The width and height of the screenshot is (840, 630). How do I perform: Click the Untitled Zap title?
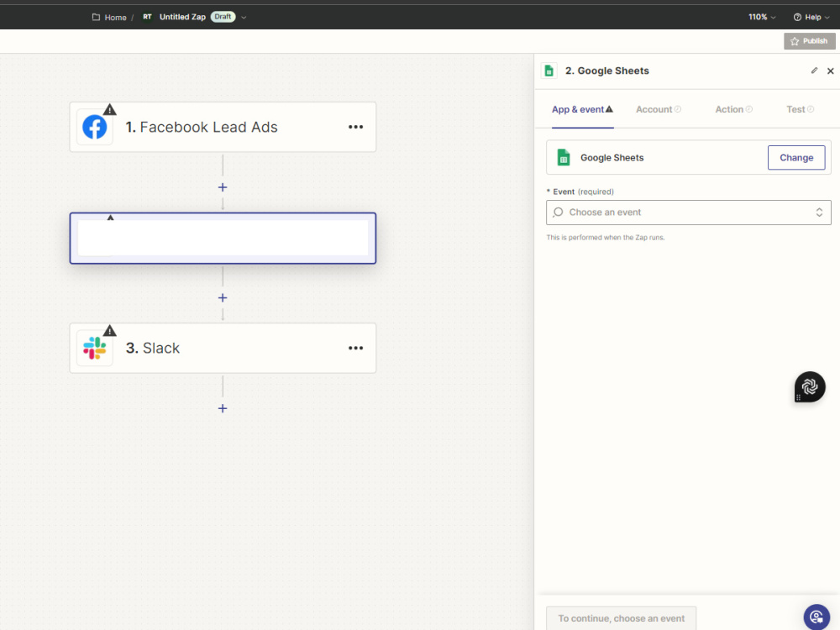point(182,17)
